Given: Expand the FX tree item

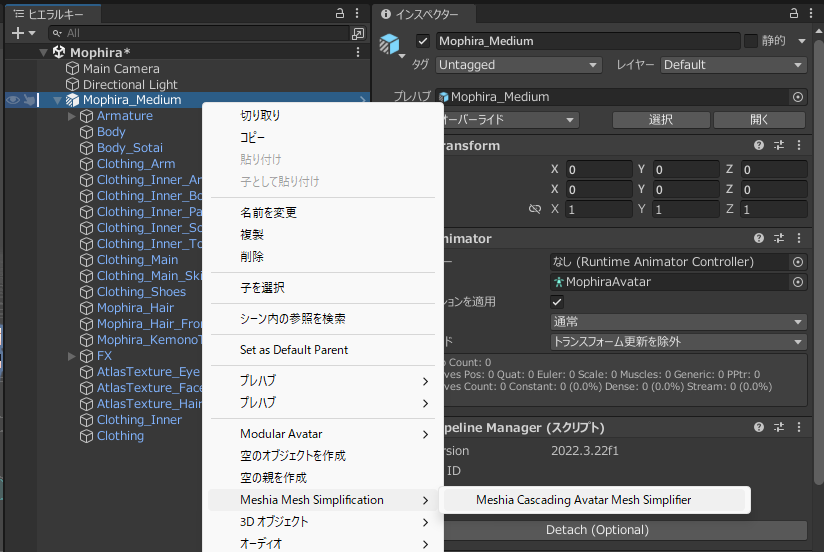Looking at the screenshot, I should [x=72, y=356].
